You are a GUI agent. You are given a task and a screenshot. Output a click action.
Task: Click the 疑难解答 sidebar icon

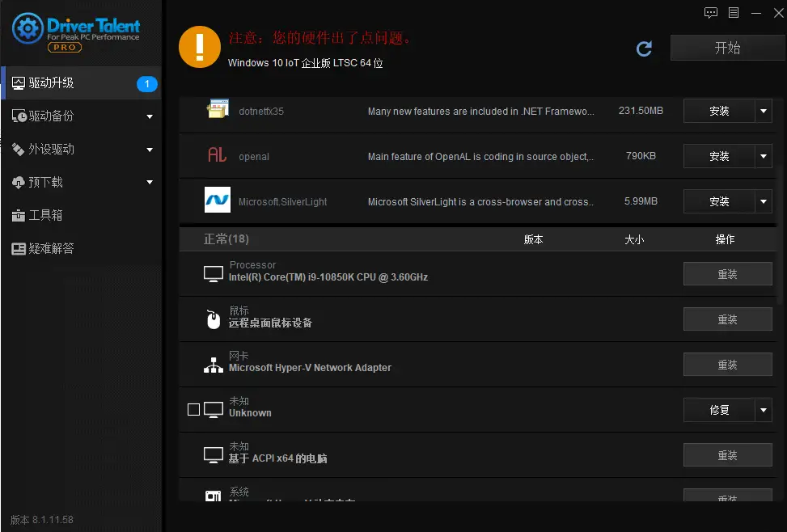pyautogui.click(x=19, y=248)
